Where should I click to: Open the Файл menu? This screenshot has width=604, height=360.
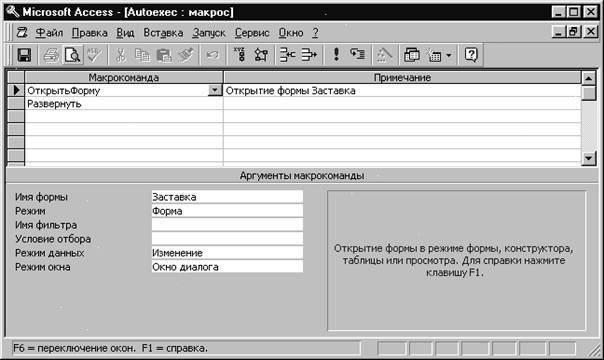click(x=49, y=33)
